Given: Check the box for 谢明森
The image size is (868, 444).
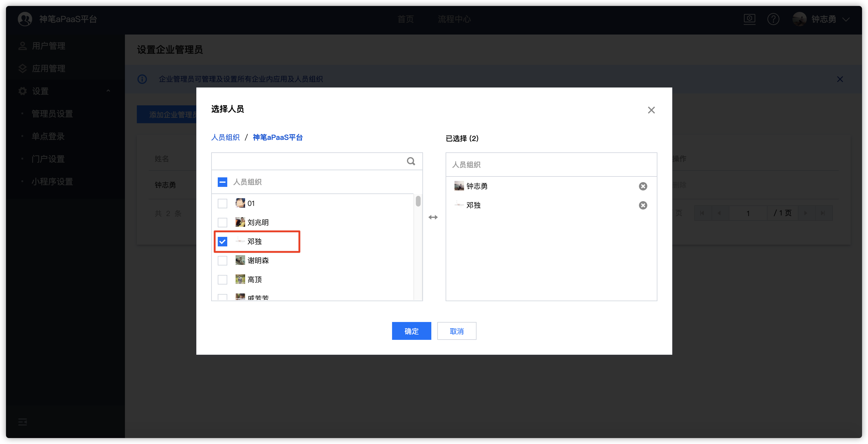Looking at the screenshot, I should (223, 261).
